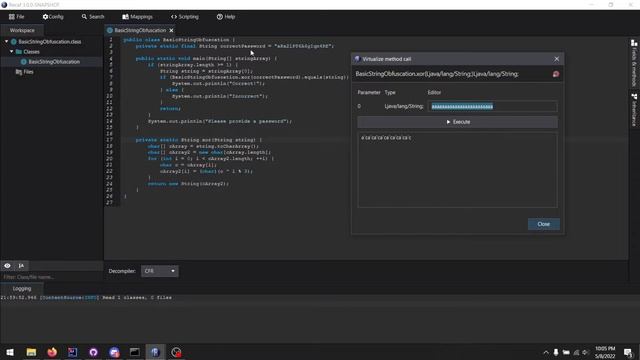Open the Decompiler CFR dropdown

[x=160, y=271]
